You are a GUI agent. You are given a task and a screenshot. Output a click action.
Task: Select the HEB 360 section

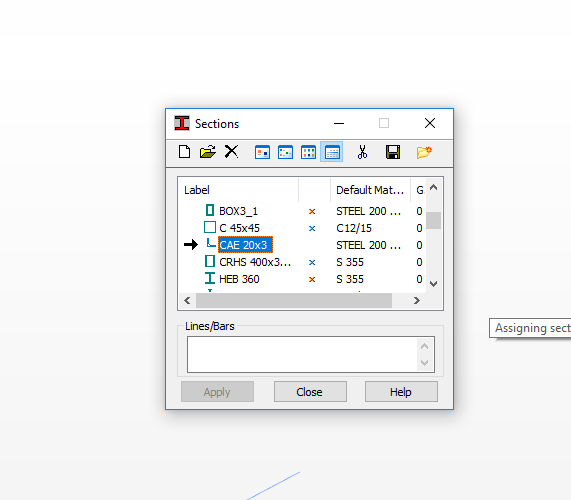coord(239,279)
